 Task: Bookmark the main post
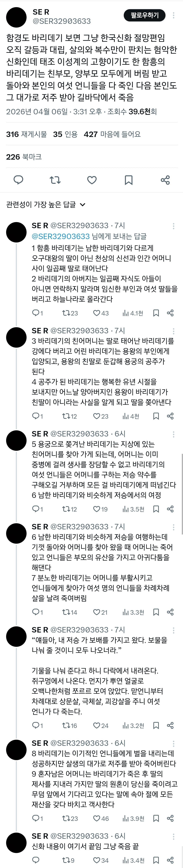click(128, 180)
